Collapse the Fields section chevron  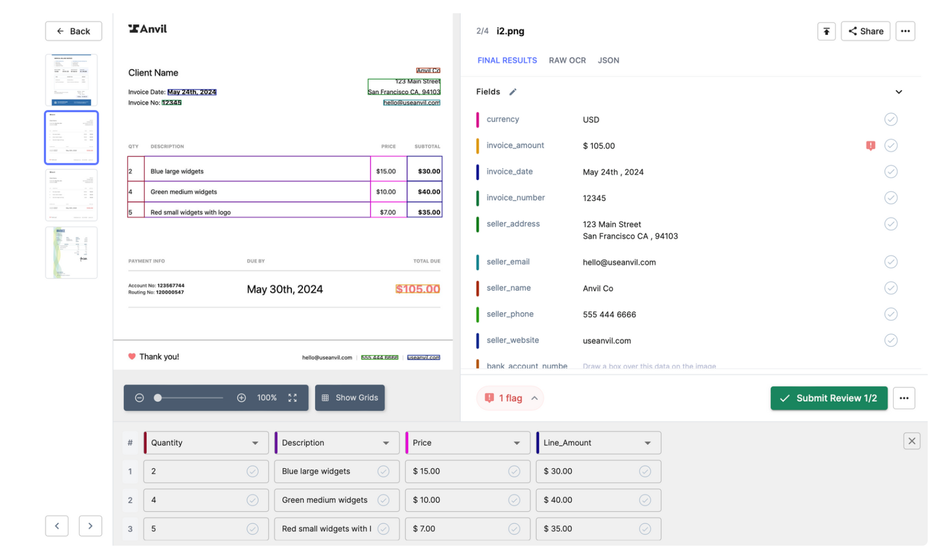(899, 92)
